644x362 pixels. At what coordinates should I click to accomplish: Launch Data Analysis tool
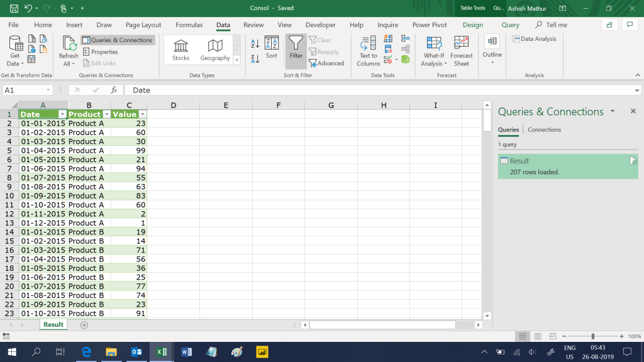pos(535,39)
